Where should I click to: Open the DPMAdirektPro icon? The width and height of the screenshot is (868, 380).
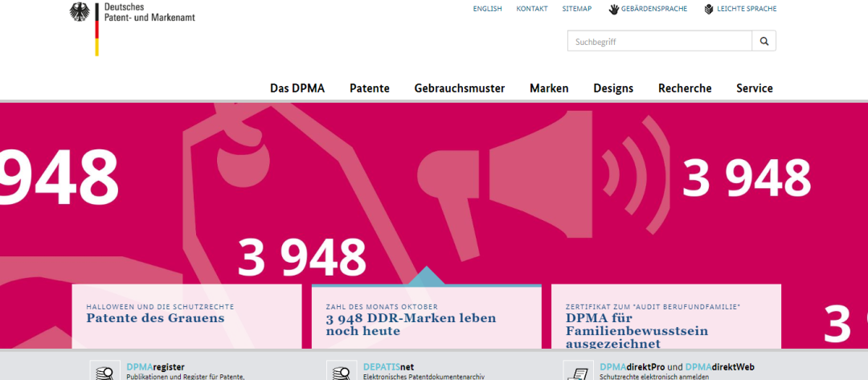pyautogui.click(x=579, y=370)
